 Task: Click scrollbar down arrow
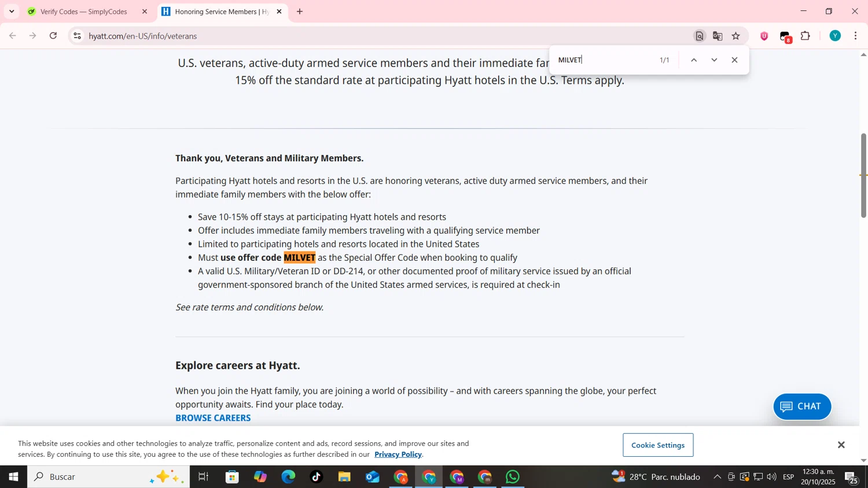pyautogui.click(x=863, y=461)
